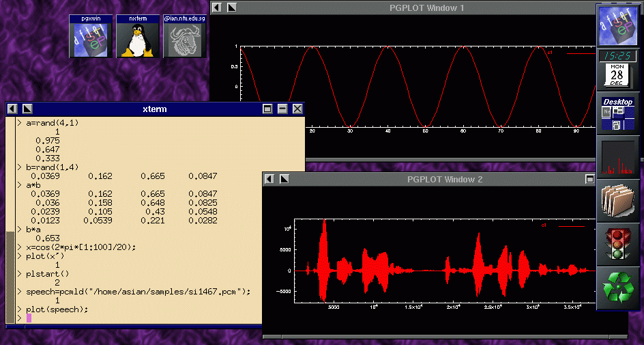
Task: Click PGPLOT Window 1 diagonal-triangle title button
Action: click(231, 7)
